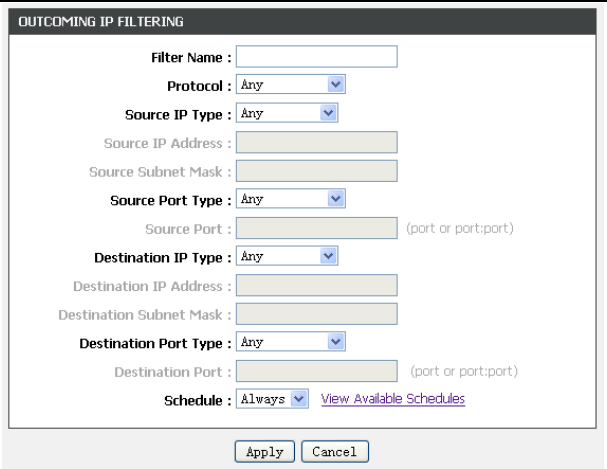Click the Destination Port input box
This screenshot has width=607, height=469.
tap(316, 371)
